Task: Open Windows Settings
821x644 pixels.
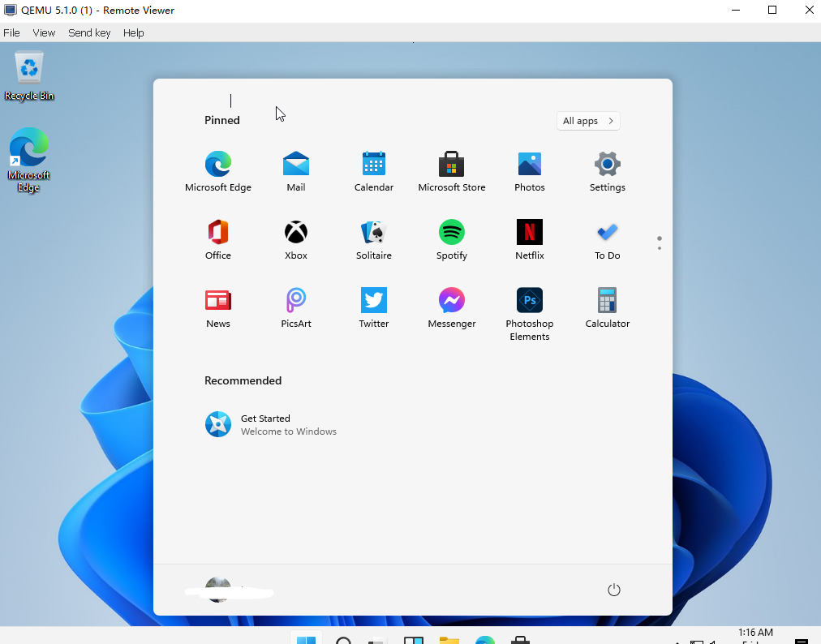Action: [607, 171]
